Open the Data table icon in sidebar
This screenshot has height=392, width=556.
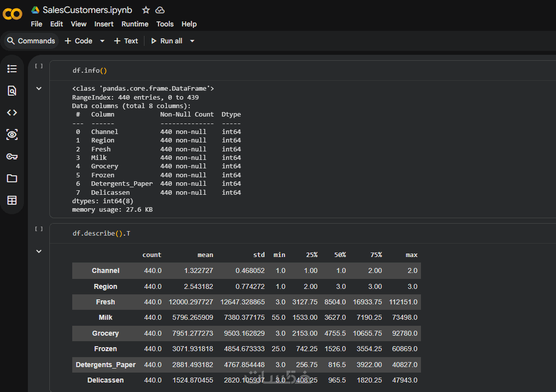pos(12,200)
